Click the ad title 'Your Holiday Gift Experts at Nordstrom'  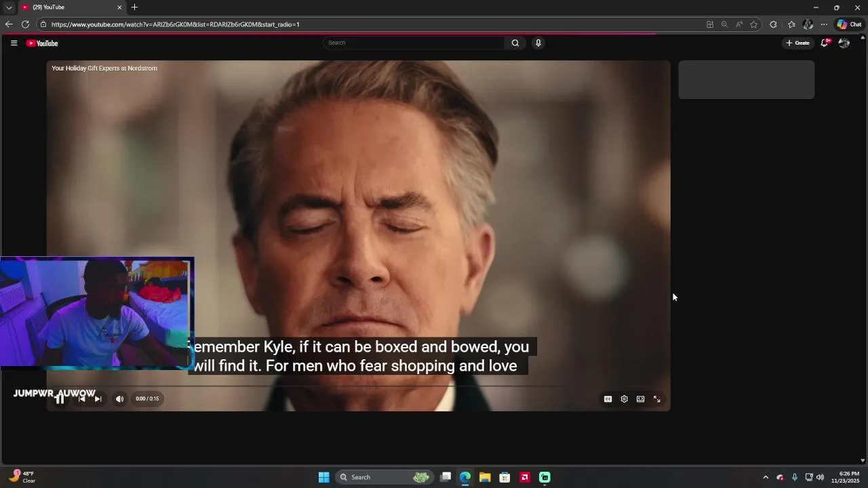pyautogui.click(x=104, y=68)
